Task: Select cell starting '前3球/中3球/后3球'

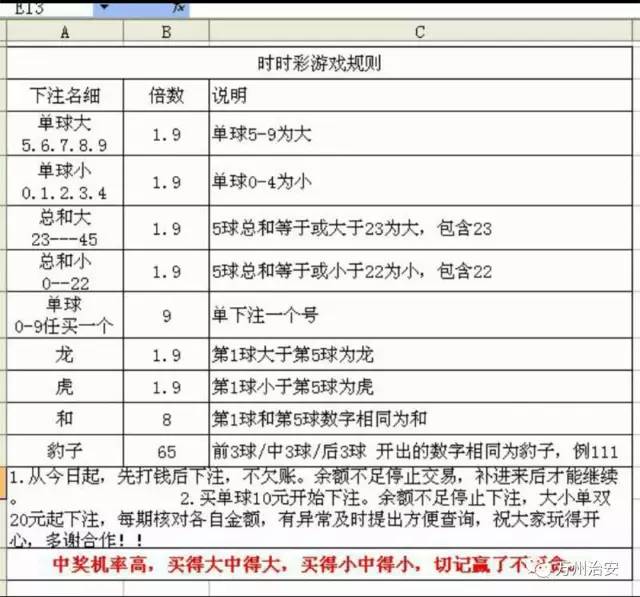Action: click(x=420, y=451)
